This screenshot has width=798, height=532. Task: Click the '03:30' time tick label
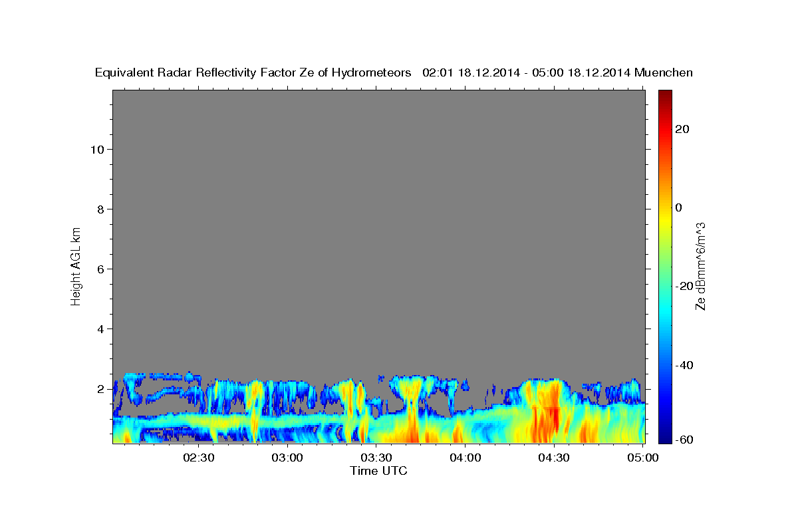(x=376, y=458)
